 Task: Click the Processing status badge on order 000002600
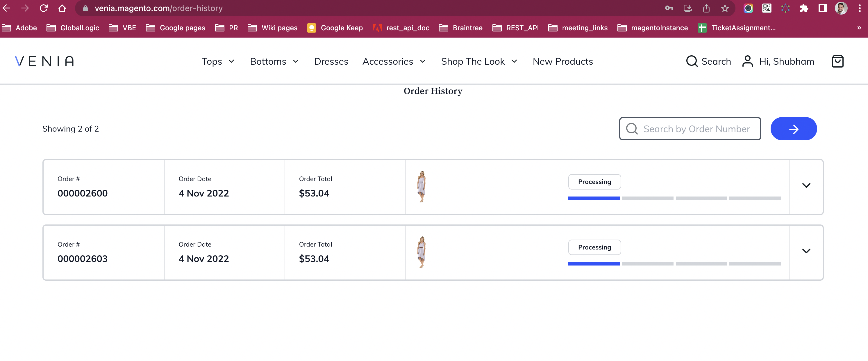[594, 181]
